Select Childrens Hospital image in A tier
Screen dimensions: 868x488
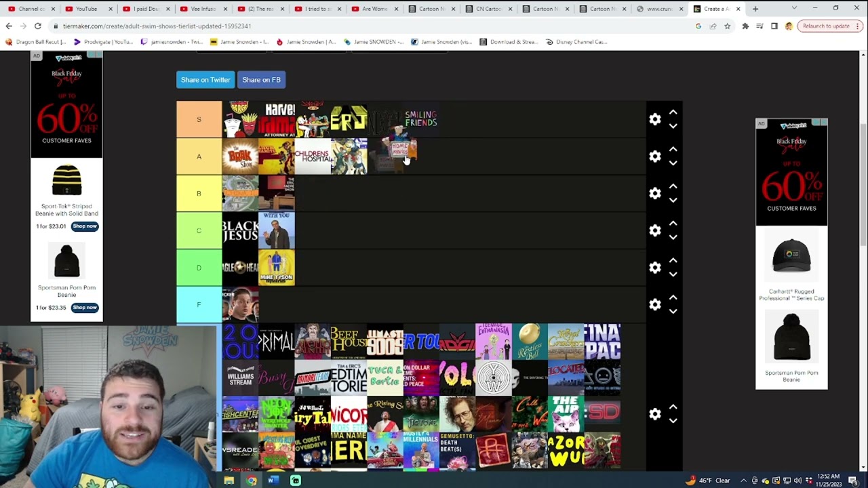pyautogui.click(x=313, y=157)
